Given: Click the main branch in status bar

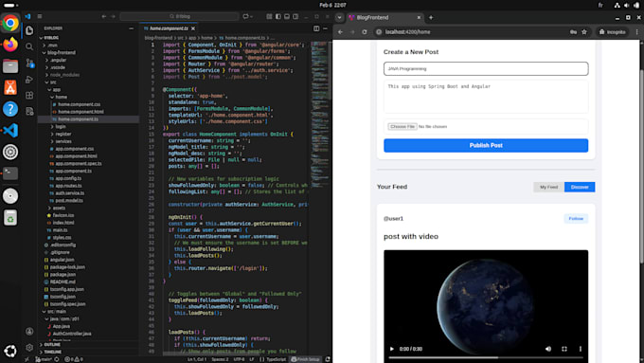Looking at the screenshot, I should tap(44, 359).
